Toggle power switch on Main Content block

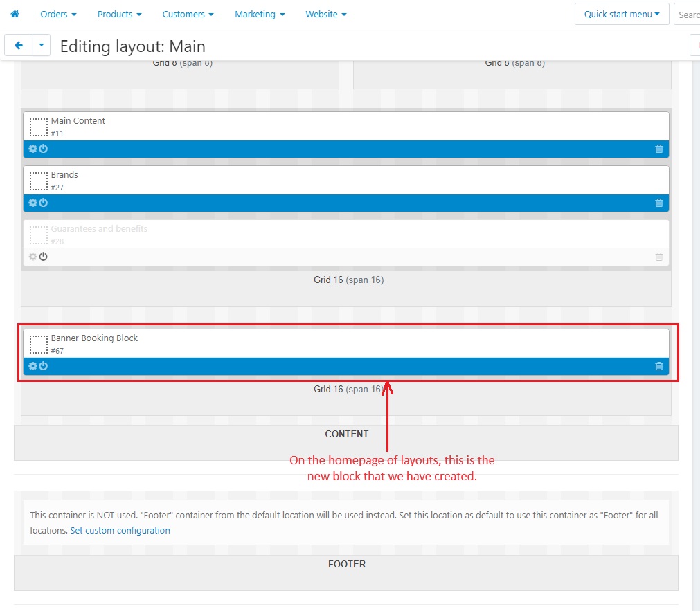click(44, 149)
